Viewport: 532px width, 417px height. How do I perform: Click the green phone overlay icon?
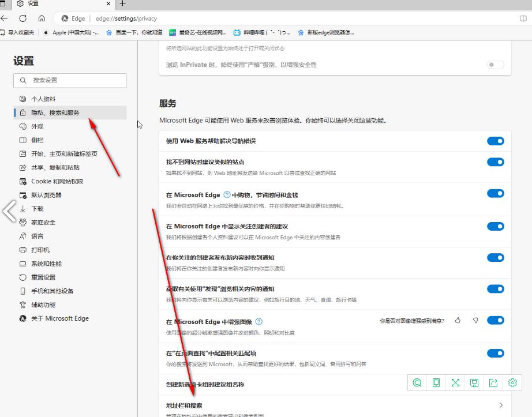[436, 383]
